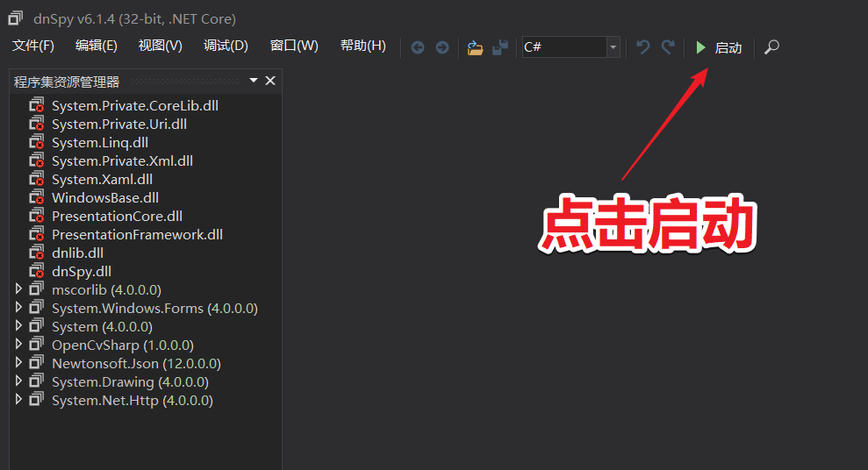The width and height of the screenshot is (868, 470).
Task: Close the 程序集资源管理器 panel
Action: coord(270,81)
